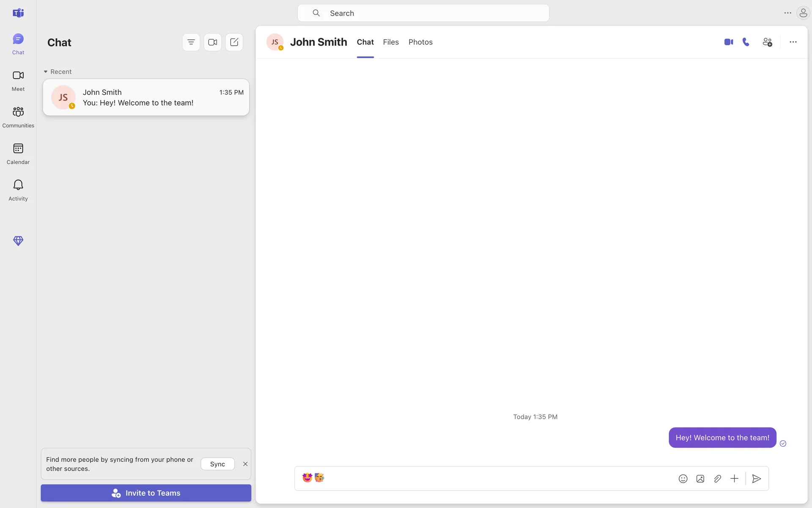Open Calendar from the left sidebar

pos(18,153)
